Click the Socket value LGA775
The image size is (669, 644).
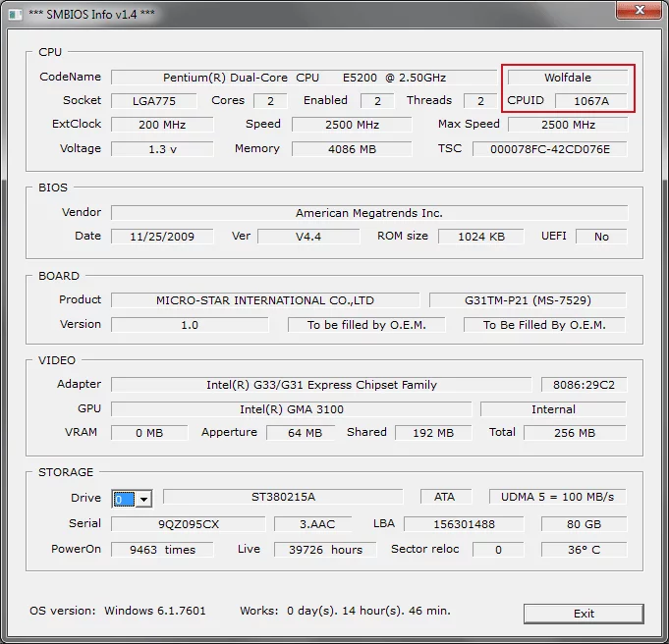pyautogui.click(x=154, y=101)
